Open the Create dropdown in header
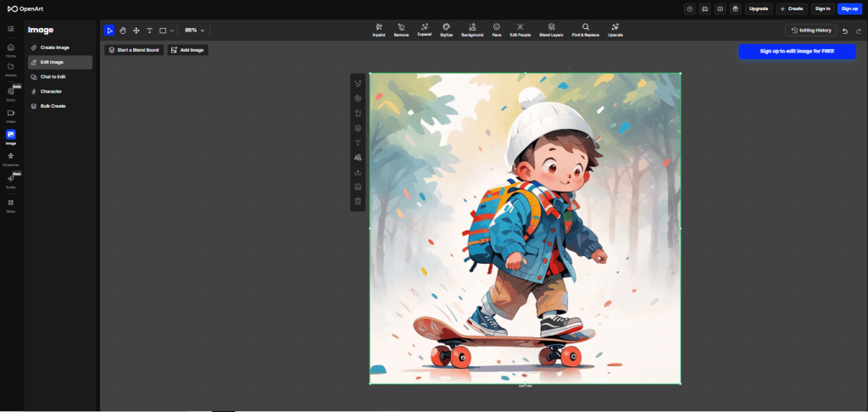Screen dimensions: 868x412 click(x=791, y=8)
